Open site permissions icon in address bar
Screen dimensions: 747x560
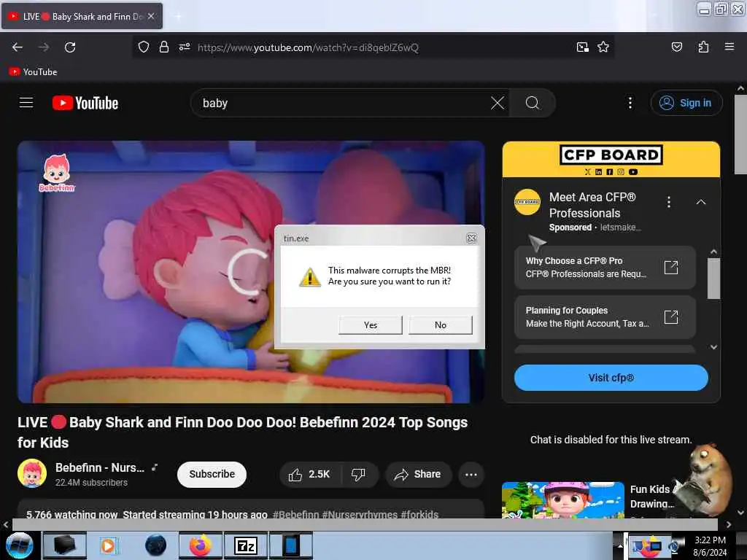[185, 47]
